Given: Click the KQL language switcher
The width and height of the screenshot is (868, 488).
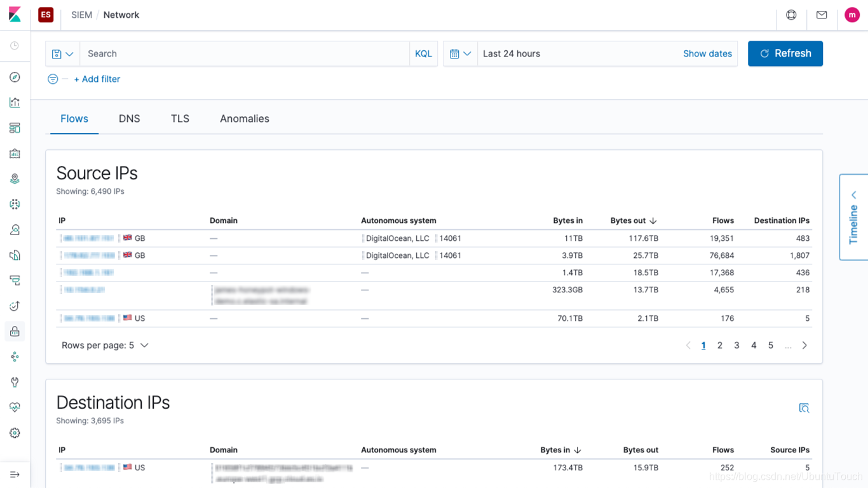Looking at the screenshot, I should click(x=423, y=54).
